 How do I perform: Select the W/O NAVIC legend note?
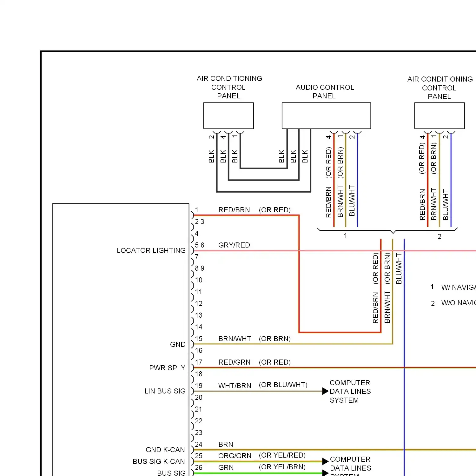tap(458, 303)
